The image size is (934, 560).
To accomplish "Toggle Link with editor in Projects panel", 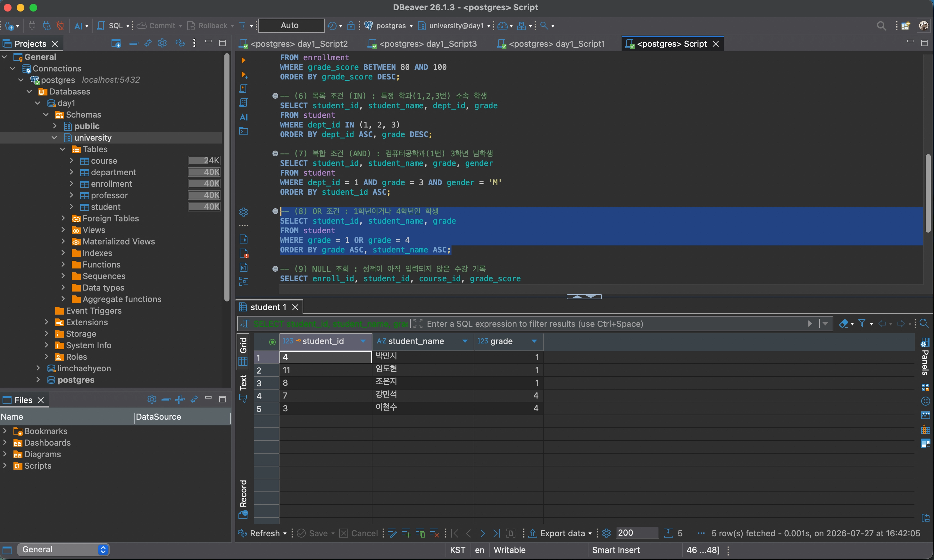I will click(148, 43).
